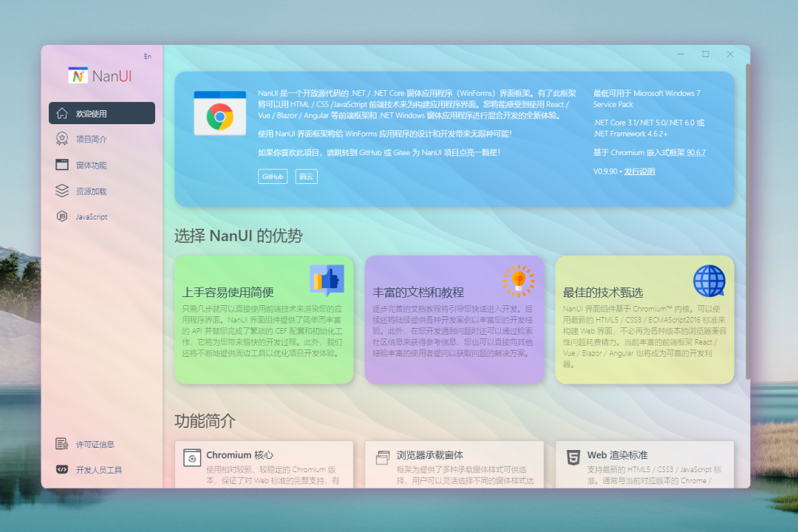This screenshot has height=532, width=798.
Task: Click the globe icon on 最佳的技术甄选 card
Action: tap(709, 281)
